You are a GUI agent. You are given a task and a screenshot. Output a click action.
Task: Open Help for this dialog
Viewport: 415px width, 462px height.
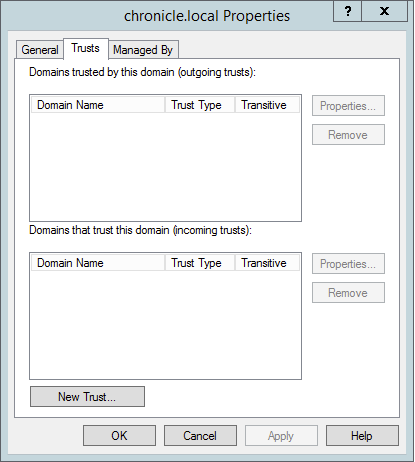click(x=362, y=435)
